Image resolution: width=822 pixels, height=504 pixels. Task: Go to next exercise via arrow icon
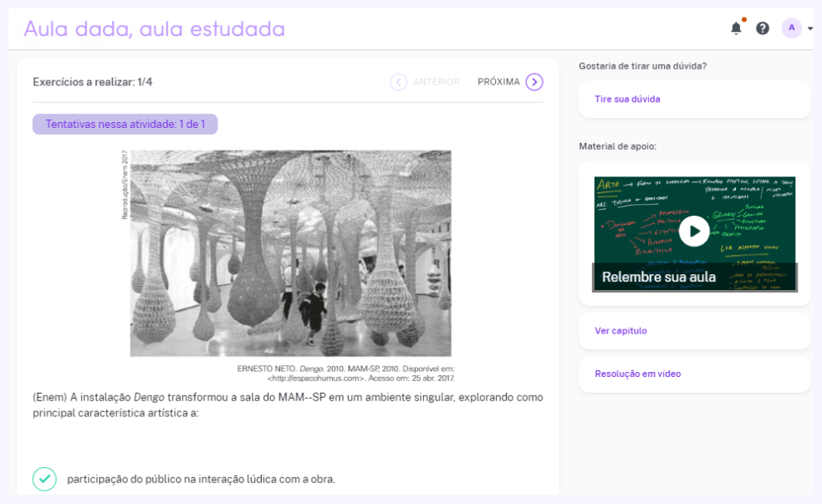[x=534, y=82]
